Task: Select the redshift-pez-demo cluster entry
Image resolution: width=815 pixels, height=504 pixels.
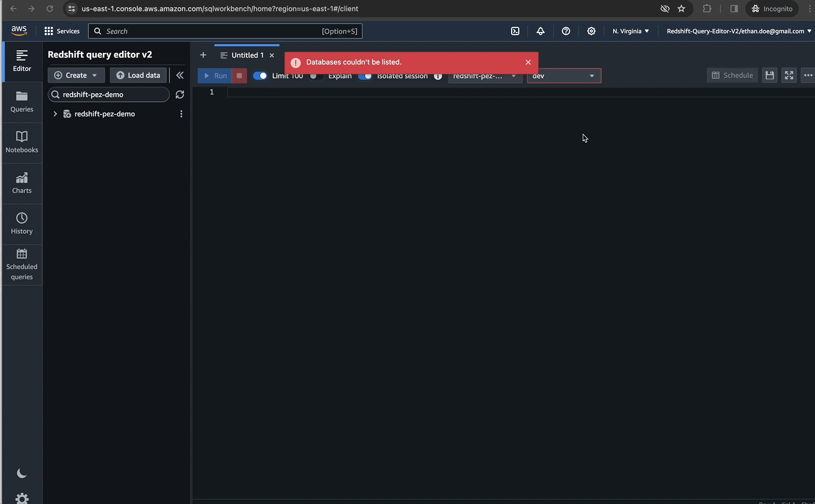Action: pyautogui.click(x=105, y=114)
